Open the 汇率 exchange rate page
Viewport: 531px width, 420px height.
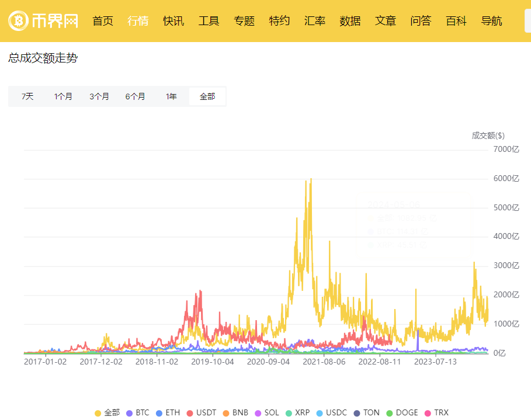[315, 21]
